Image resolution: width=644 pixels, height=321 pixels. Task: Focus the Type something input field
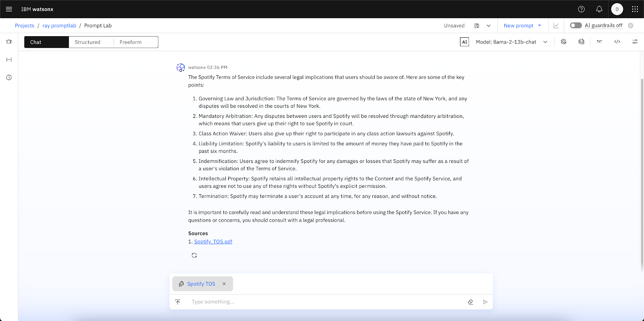pyautogui.click(x=326, y=302)
